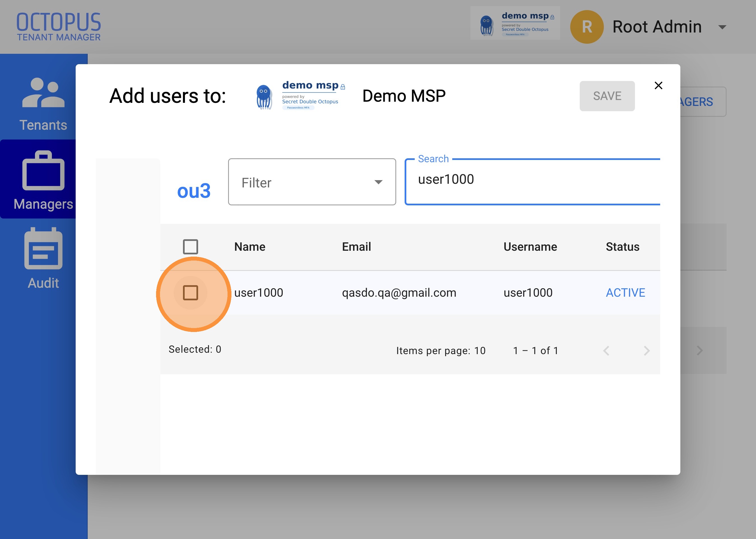Click the Email column header
The image size is (756, 539).
(x=356, y=247)
